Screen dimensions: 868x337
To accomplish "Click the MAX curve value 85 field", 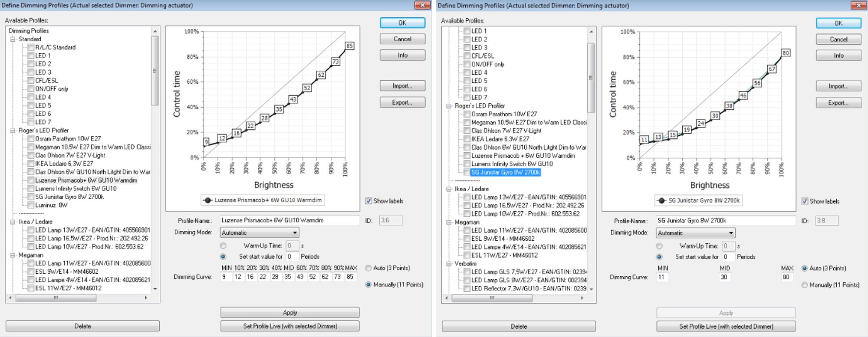I will coord(351,277).
